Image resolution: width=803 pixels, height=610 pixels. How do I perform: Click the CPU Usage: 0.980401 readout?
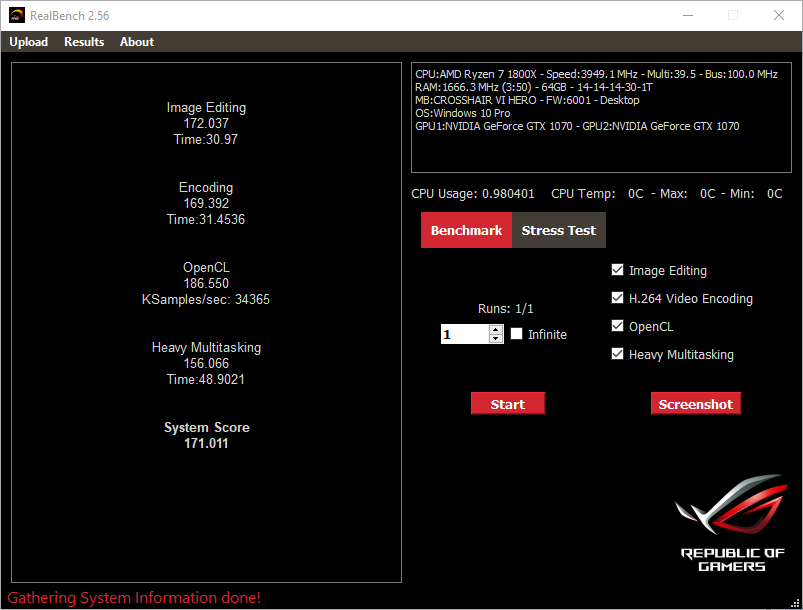[x=473, y=194]
